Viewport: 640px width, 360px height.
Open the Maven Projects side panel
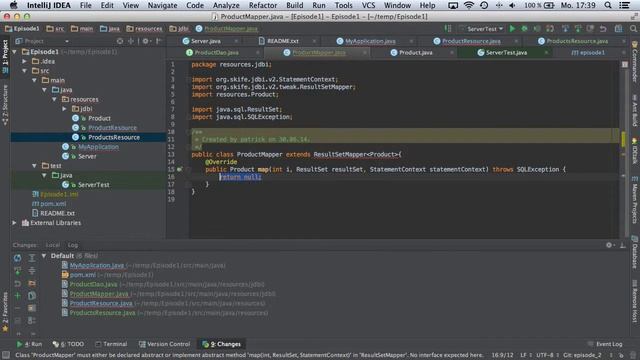click(635, 200)
